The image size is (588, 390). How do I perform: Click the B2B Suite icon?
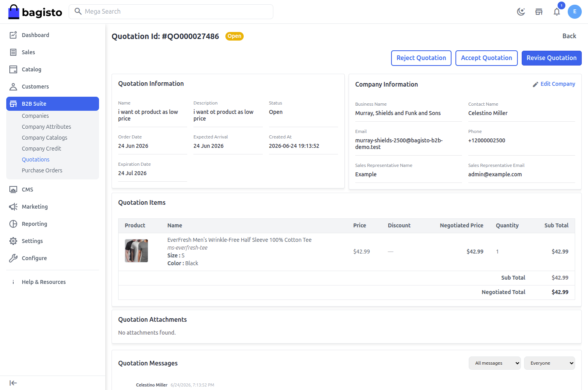pyautogui.click(x=13, y=104)
